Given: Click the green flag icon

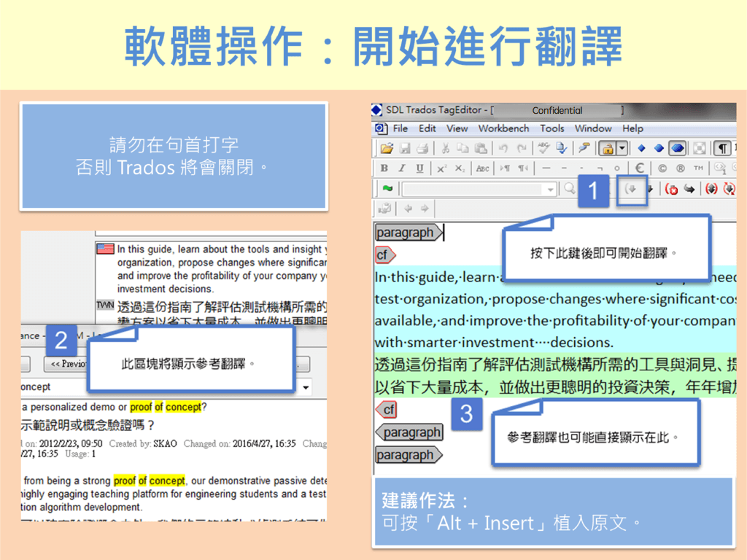Looking at the screenshot, I should [387, 189].
